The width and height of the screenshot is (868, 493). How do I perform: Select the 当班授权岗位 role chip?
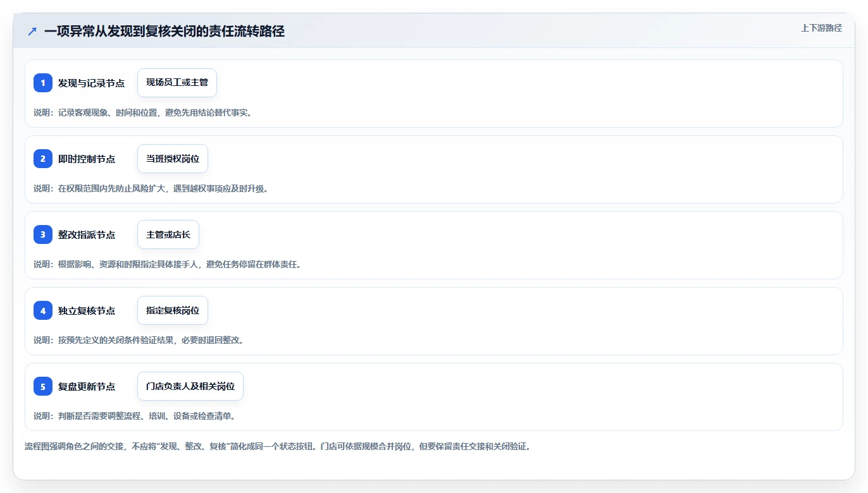coord(173,159)
